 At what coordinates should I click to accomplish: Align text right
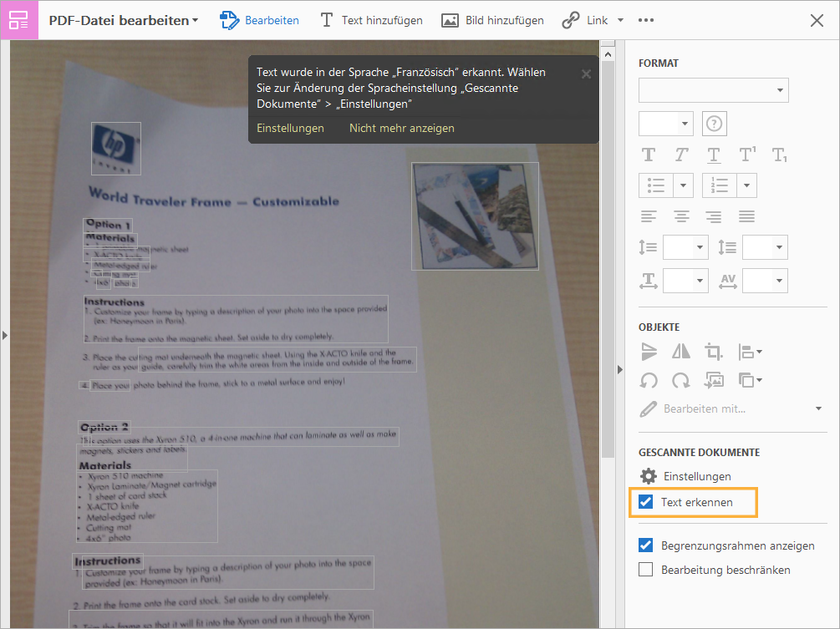click(713, 216)
